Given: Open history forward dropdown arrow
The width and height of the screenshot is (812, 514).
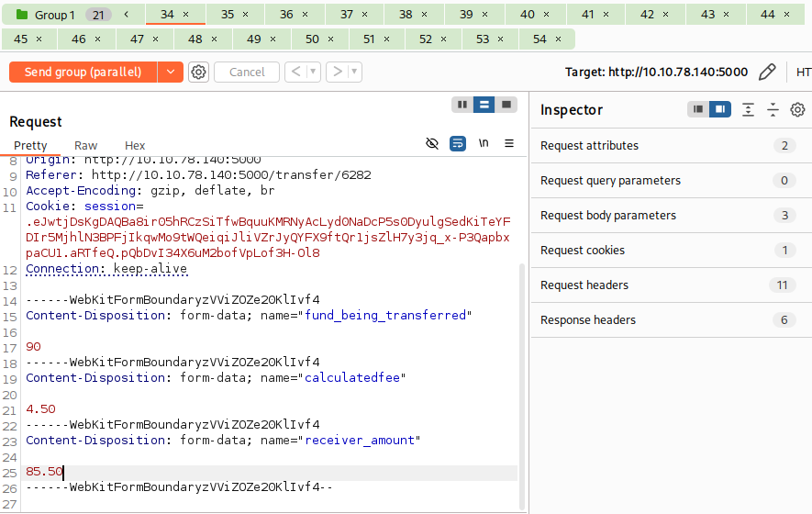Looking at the screenshot, I should (x=354, y=72).
